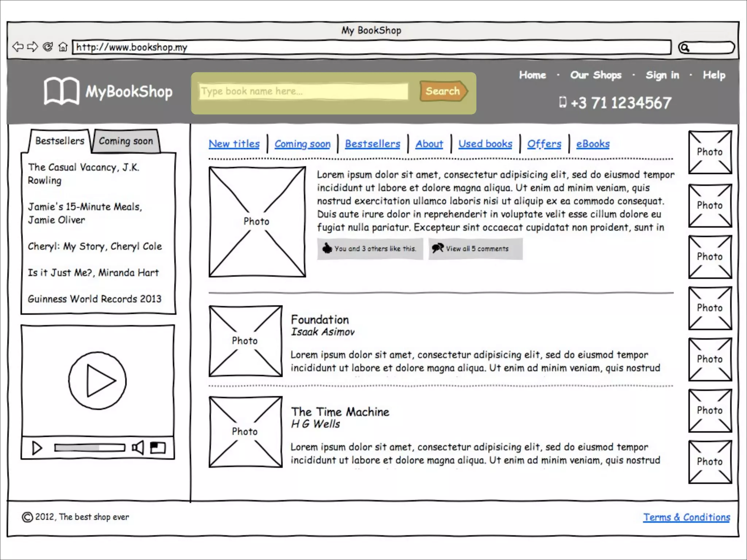Image resolution: width=747 pixels, height=560 pixels.
Task: Go to the browser home icon
Action: pyautogui.click(x=63, y=47)
